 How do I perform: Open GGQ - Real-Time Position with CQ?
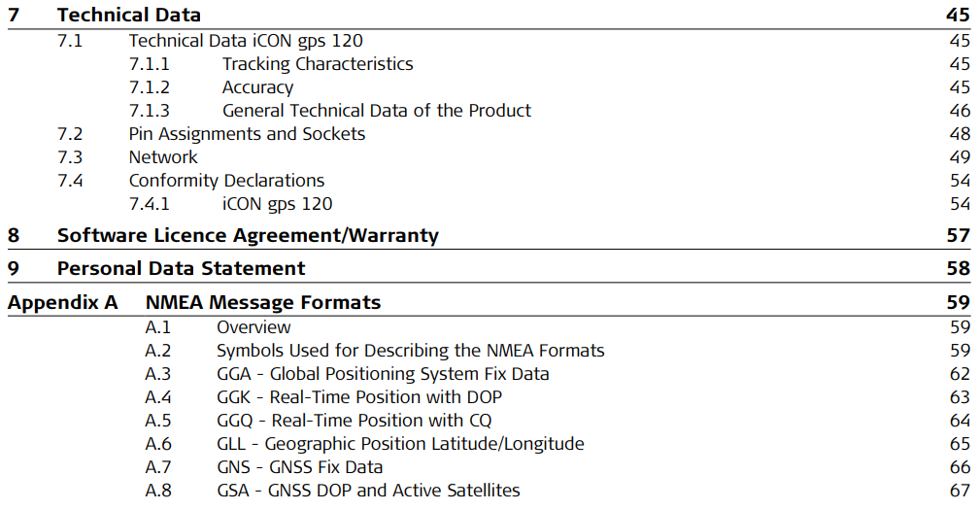pyautogui.click(x=354, y=421)
